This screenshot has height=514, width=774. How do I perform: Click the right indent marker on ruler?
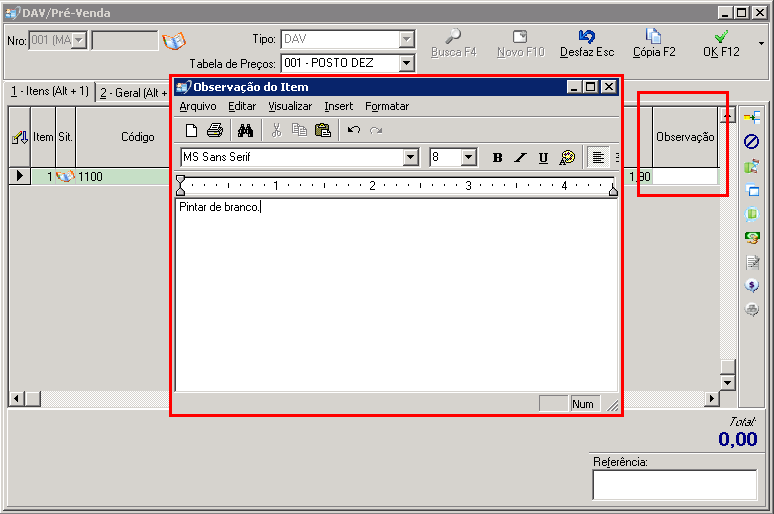[x=613, y=190]
